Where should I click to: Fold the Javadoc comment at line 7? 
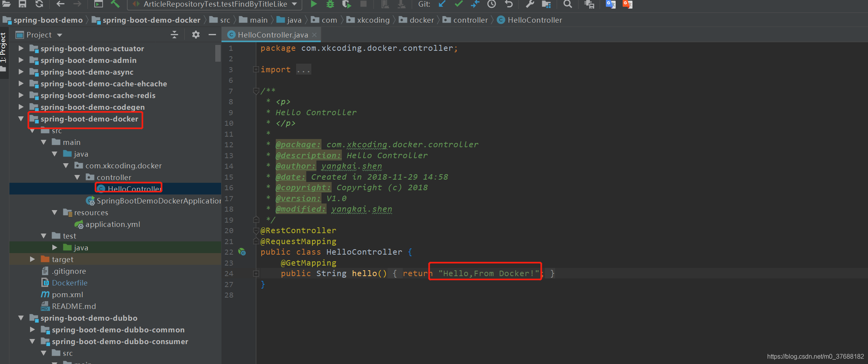click(x=256, y=91)
